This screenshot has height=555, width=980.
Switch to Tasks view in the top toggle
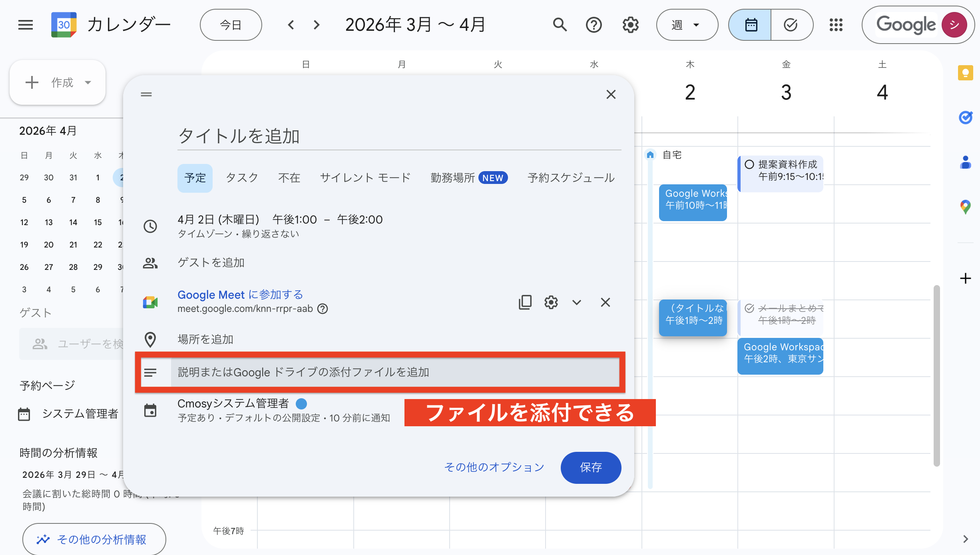point(791,25)
